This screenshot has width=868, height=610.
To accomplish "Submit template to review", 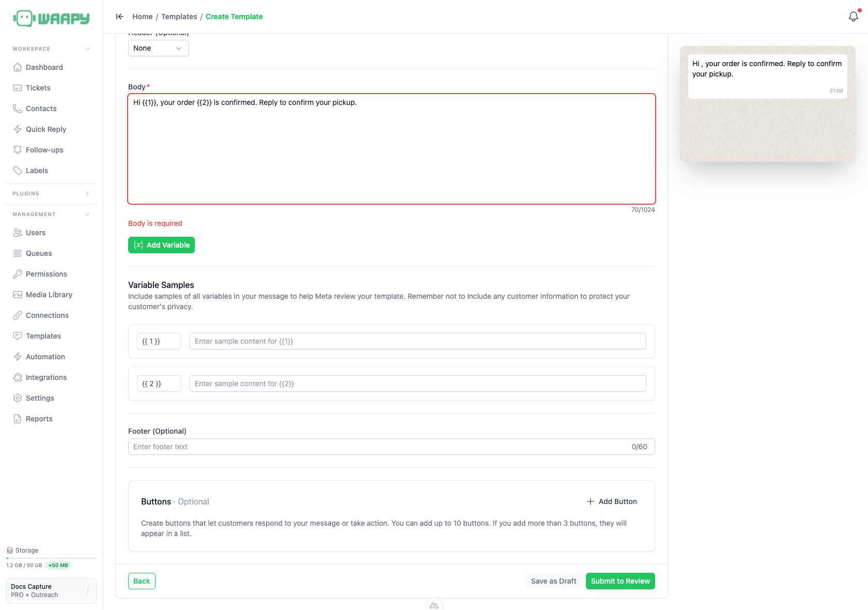I will click(620, 581).
